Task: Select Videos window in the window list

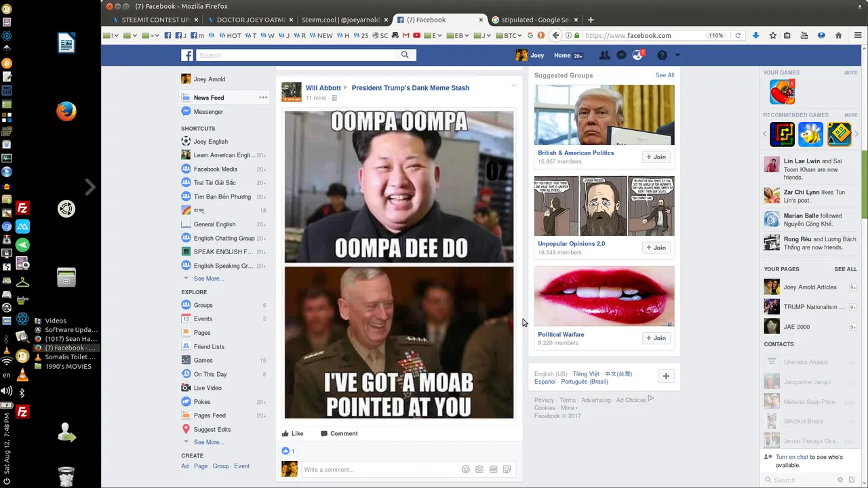Action: coord(56,321)
